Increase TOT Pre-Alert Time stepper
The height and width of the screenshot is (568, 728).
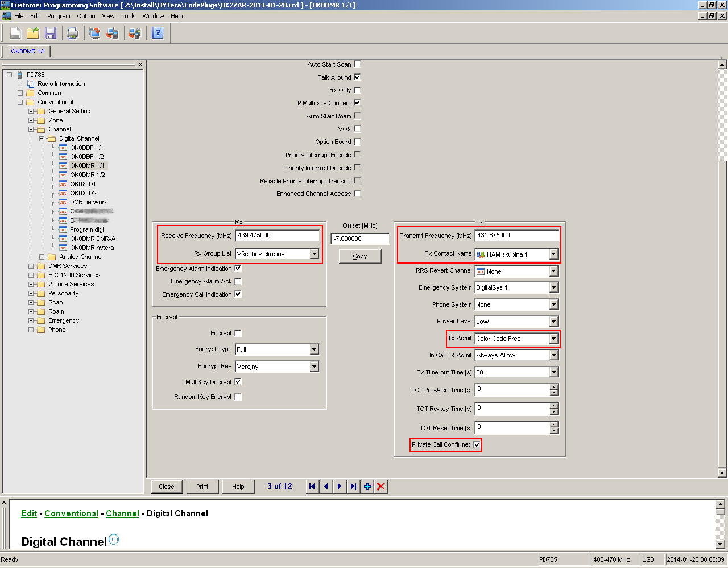click(554, 387)
